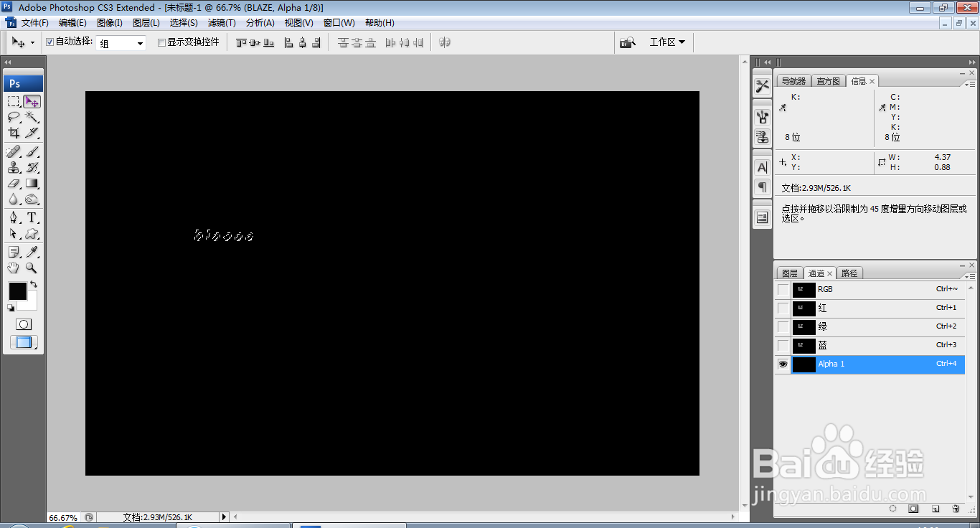
Task: Select the Custom Shape tool
Action: pyautogui.click(x=32, y=233)
